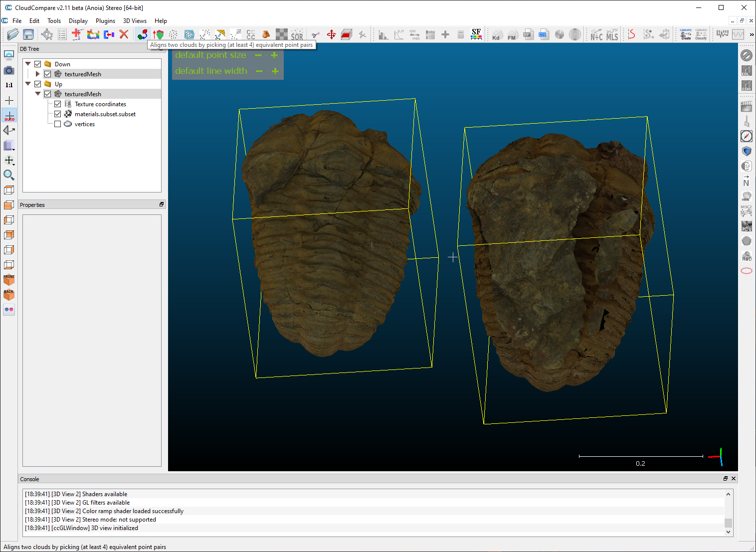Open the Display menu
The image size is (756, 552).
tap(78, 21)
